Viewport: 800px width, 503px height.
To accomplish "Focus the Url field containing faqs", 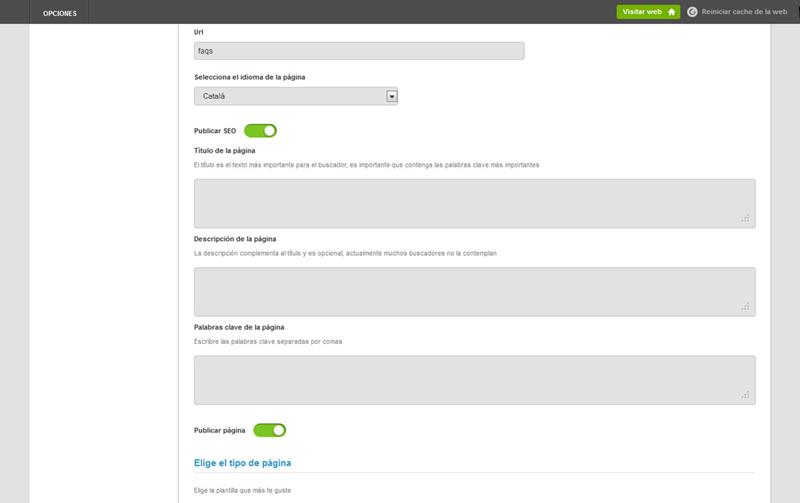I will 358,51.
